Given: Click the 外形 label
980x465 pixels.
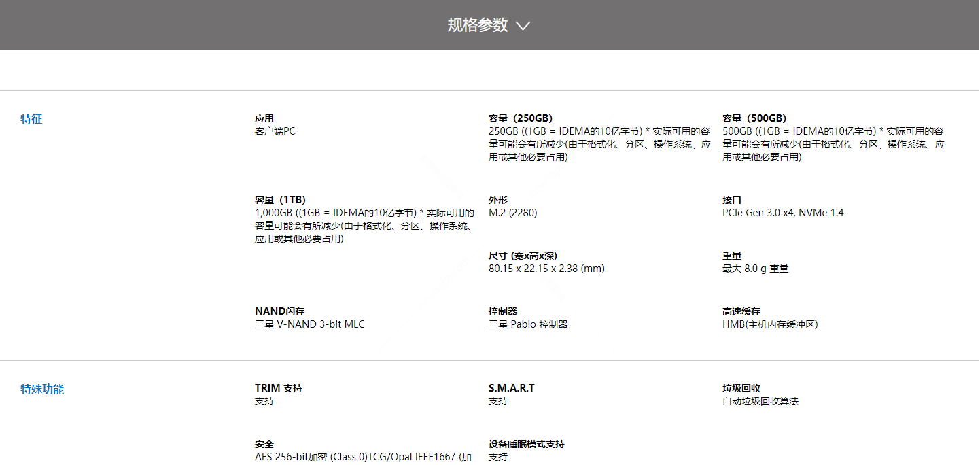Looking at the screenshot, I should [498, 200].
